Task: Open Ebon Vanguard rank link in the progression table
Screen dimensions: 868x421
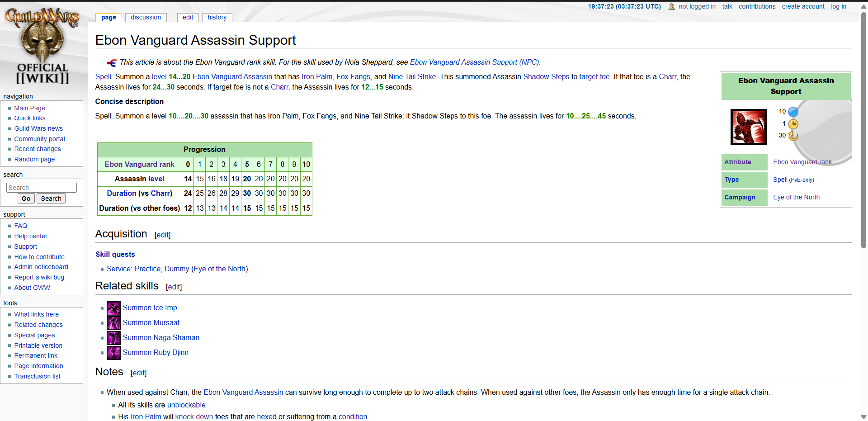Action: click(x=139, y=164)
